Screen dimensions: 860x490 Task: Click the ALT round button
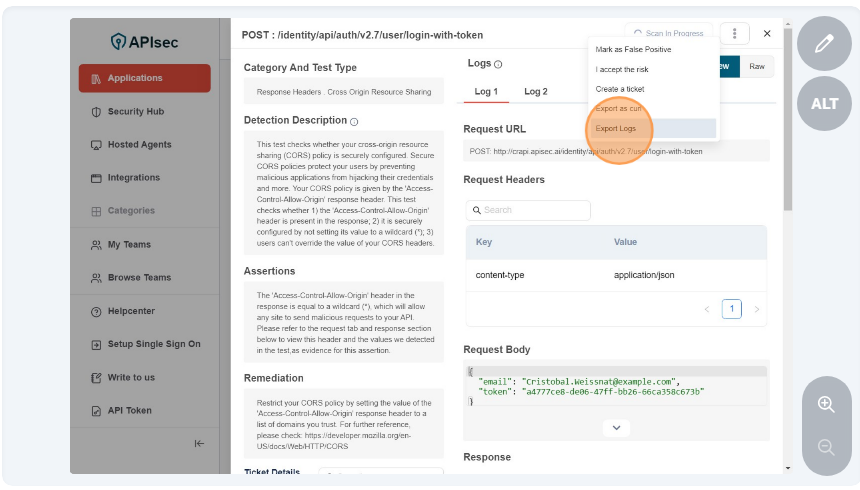(x=824, y=104)
